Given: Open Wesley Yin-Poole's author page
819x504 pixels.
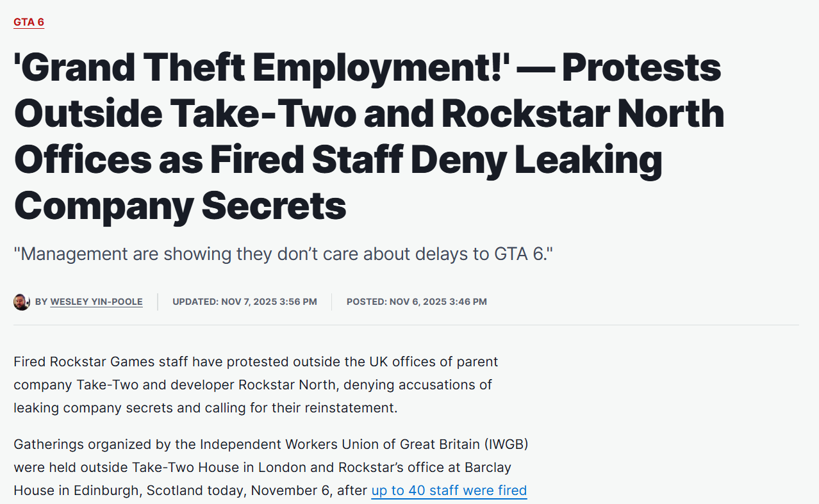Looking at the screenshot, I should 96,302.
